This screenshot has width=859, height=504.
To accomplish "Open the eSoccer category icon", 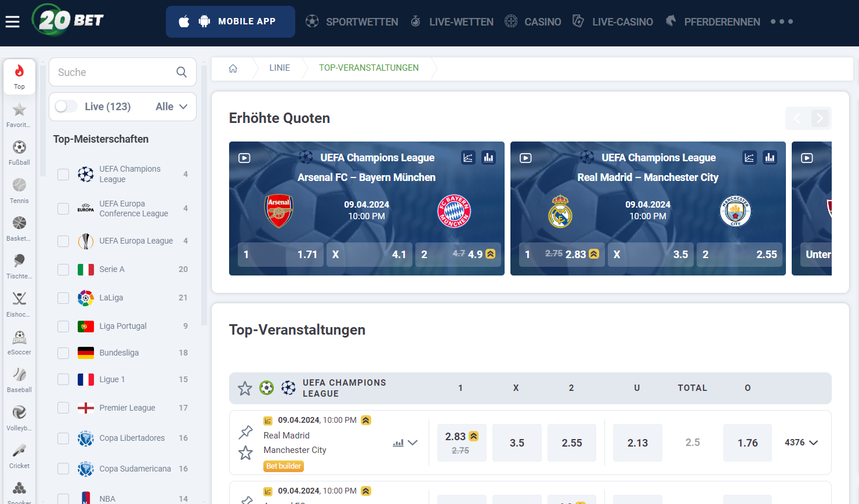I will [x=19, y=338].
